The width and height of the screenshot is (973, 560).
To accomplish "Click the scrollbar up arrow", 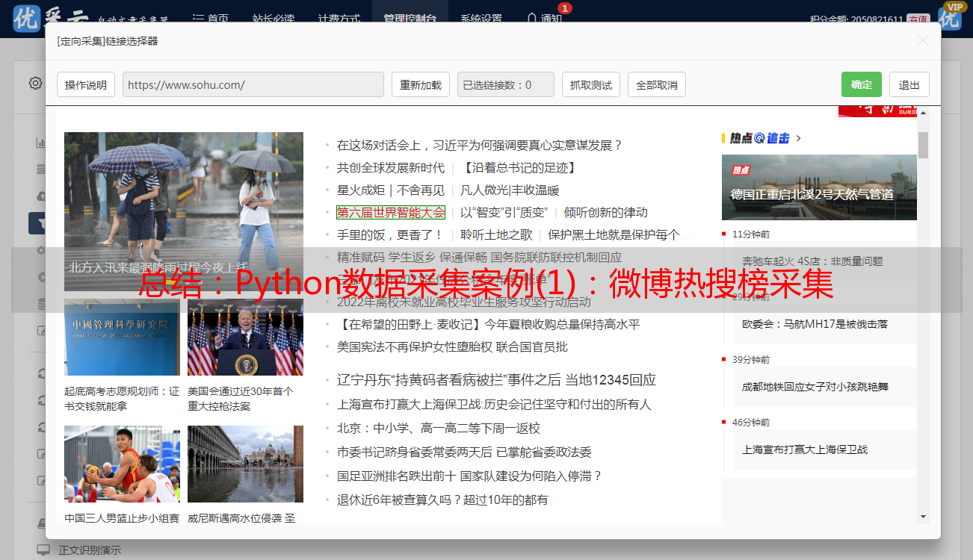I will tap(923, 112).
